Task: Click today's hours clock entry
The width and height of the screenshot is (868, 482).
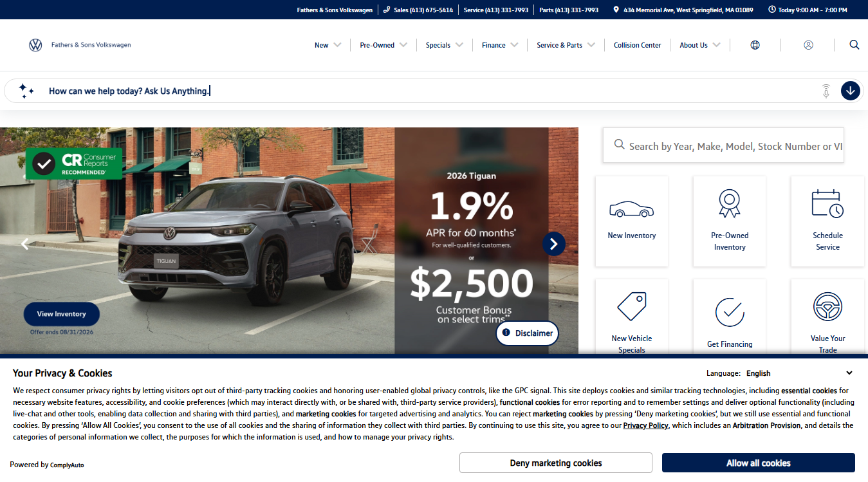Action: tap(808, 10)
